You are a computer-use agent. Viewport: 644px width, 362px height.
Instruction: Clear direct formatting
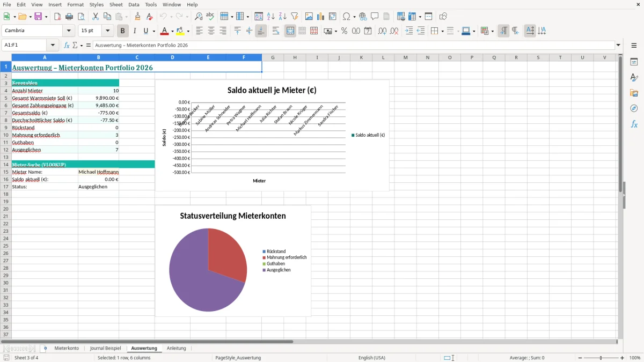point(150,17)
